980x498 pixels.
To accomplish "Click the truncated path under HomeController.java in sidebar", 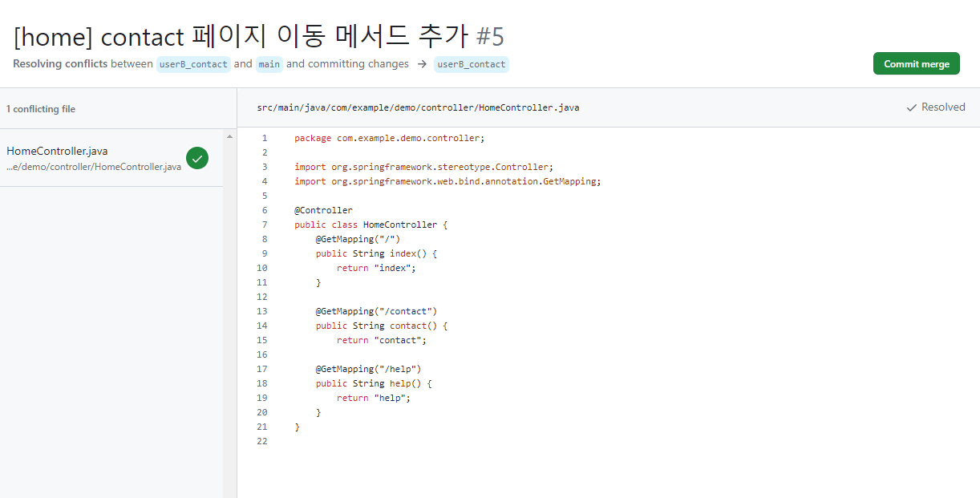I will point(94,167).
